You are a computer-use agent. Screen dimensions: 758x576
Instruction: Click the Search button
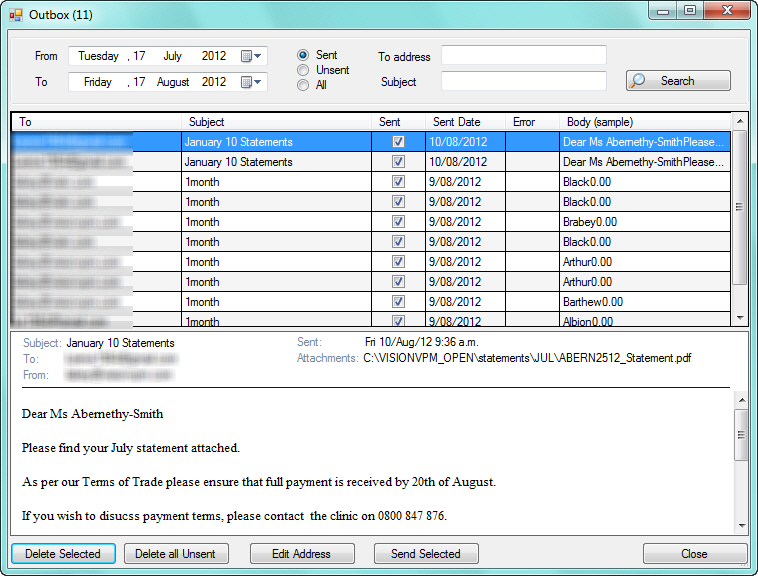pyautogui.click(x=678, y=81)
